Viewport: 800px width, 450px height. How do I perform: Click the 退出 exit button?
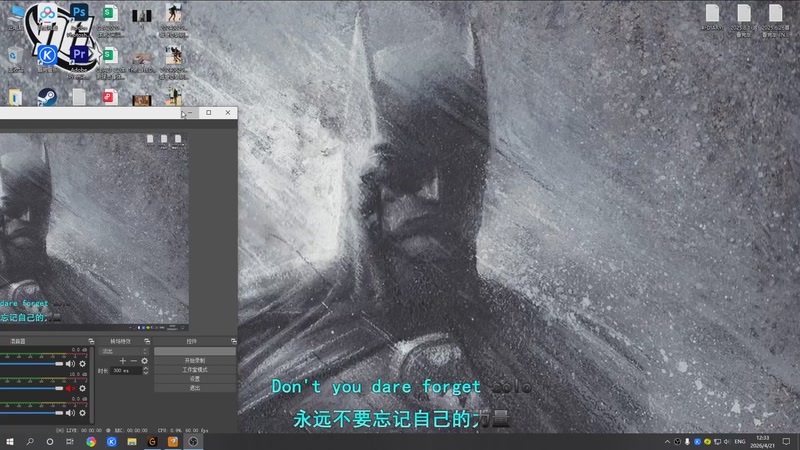point(195,388)
